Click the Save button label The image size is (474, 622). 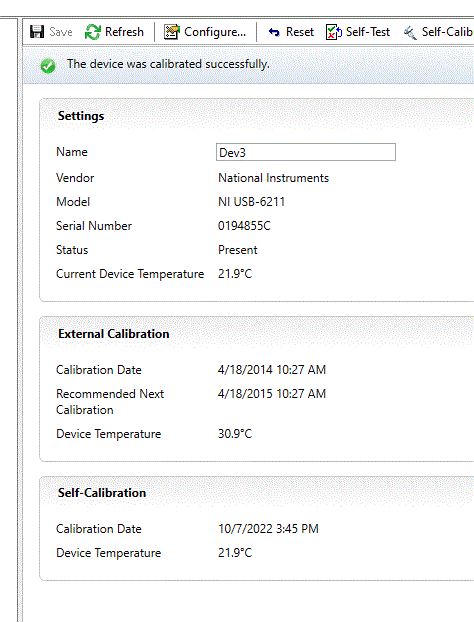pyautogui.click(x=61, y=32)
